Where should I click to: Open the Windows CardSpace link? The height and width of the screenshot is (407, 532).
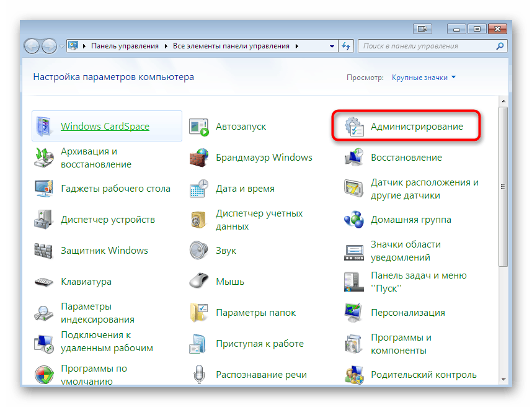click(105, 126)
